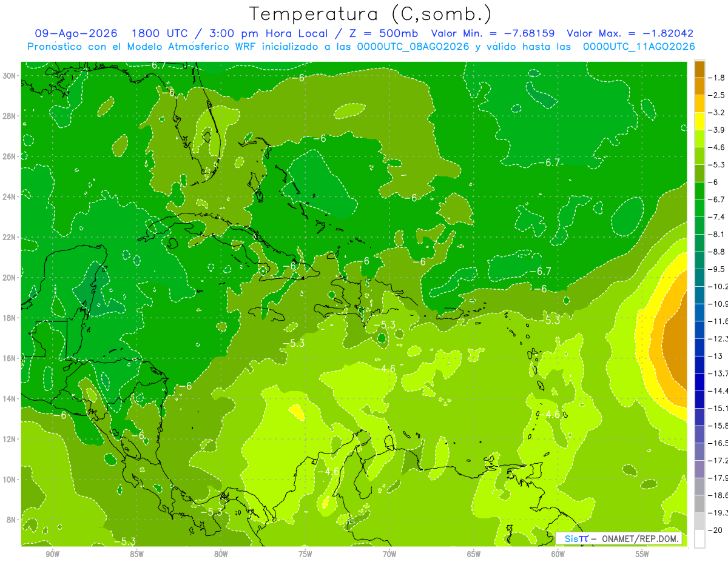Image resolution: width=728 pixels, height=562 pixels.
Task: Pick the purple swatch between -17.2 and -17.9
Action: (699, 469)
